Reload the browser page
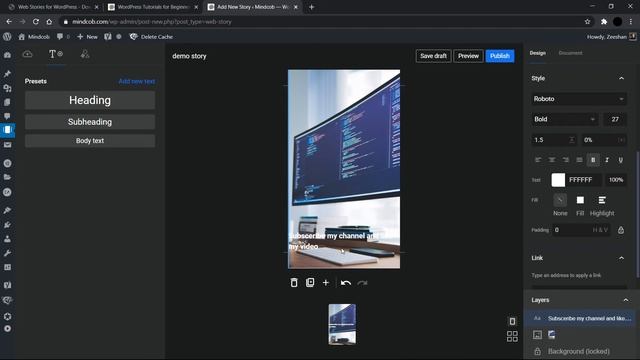640x360 pixels. (36, 22)
